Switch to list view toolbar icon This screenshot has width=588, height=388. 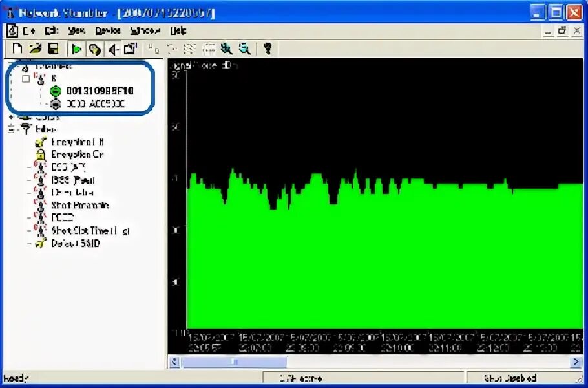point(190,48)
